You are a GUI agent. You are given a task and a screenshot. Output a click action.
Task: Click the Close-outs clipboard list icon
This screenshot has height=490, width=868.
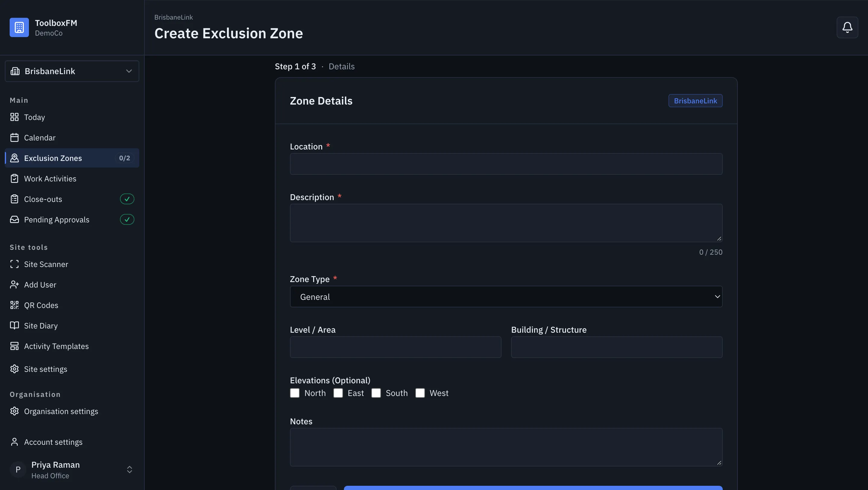point(14,199)
